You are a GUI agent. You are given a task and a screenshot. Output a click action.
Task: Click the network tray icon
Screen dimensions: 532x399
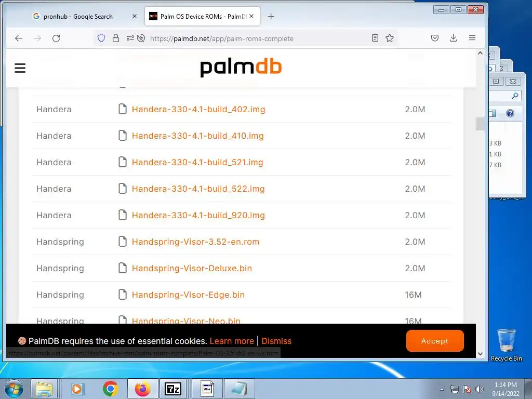(x=454, y=389)
